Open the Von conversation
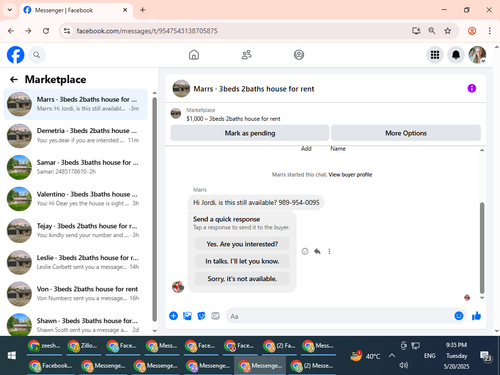Screen dimensions: 500x375 [x=75, y=294]
